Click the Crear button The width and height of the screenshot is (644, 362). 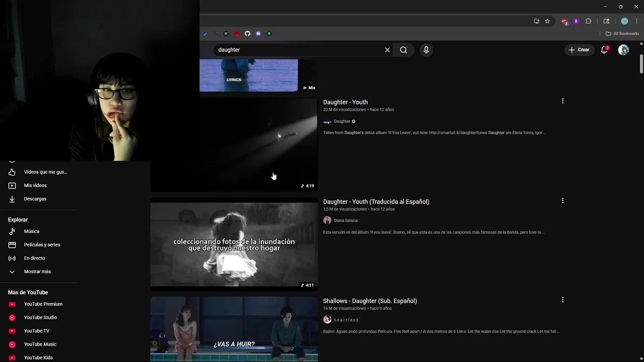(579, 50)
